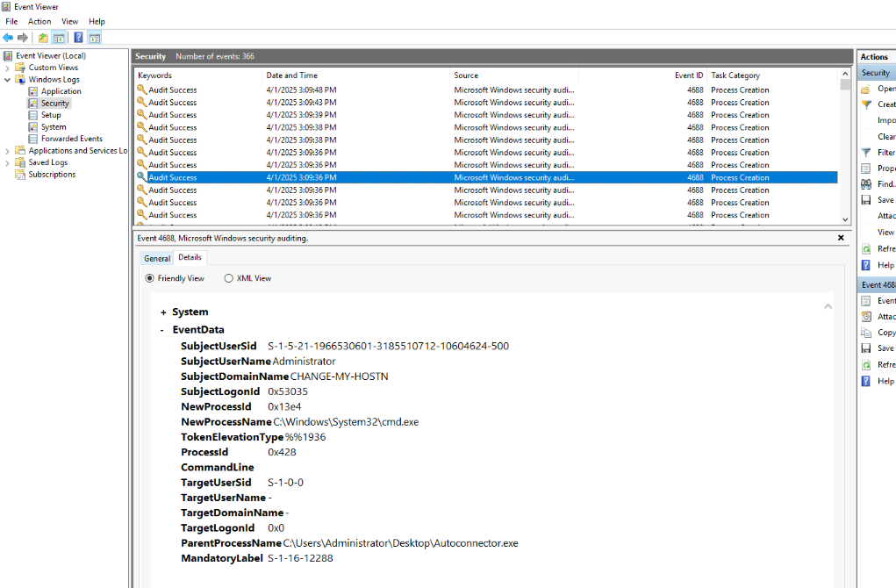896x588 pixels.
Task: Open the Application log in tree
Action: (x=61, y=91)
